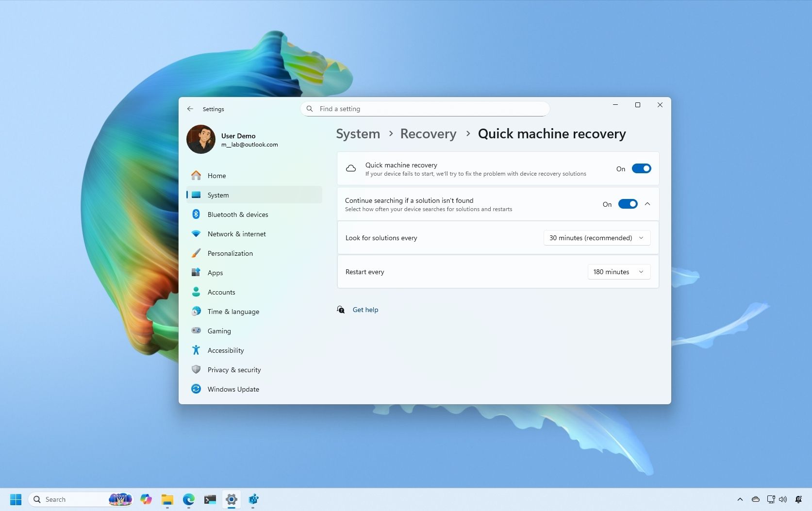812x511 pixels.
Task: Select System in the breadcrumb
Action: (x=358, y=133)
